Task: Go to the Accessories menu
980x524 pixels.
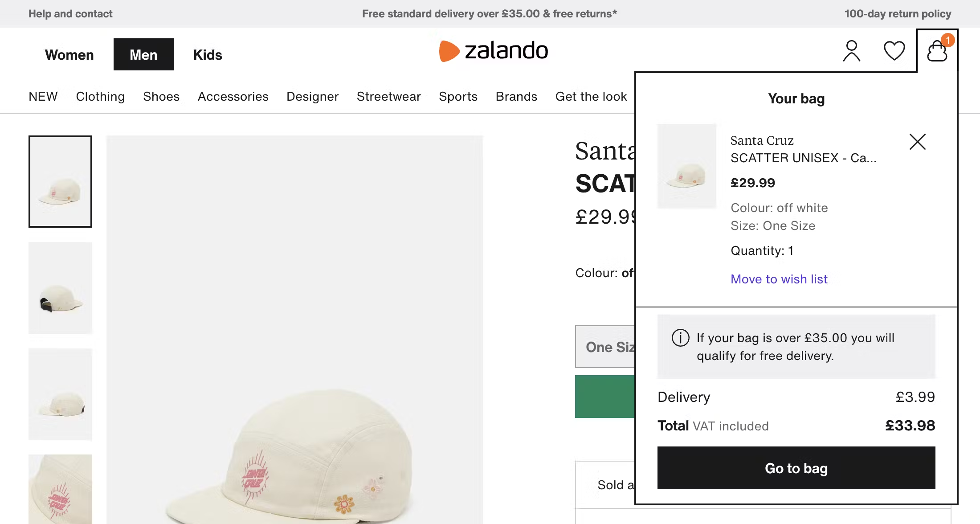Action: click(233, 97)
